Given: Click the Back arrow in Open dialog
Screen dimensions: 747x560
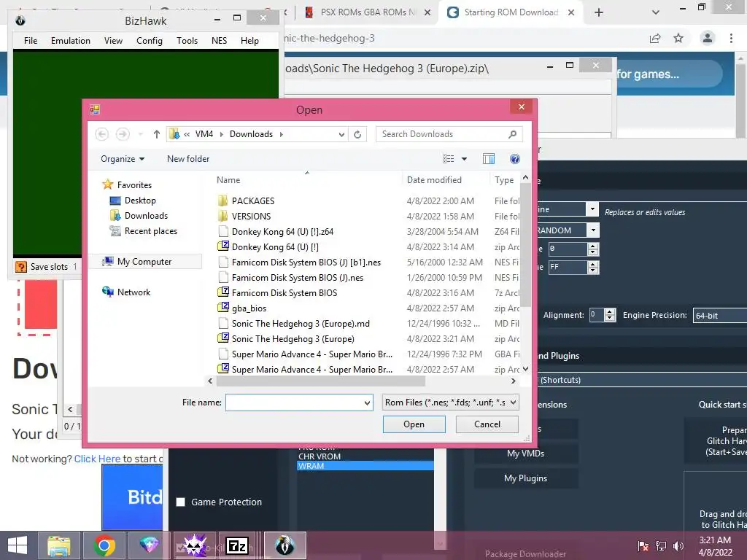Looking at the screenshot, I should coord(102,134).
